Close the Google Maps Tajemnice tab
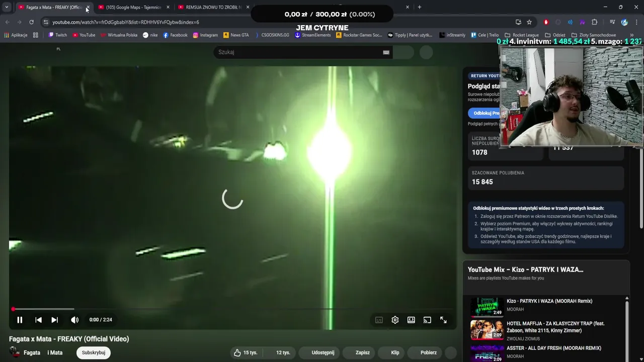644x362 pixels. pyautogui.click(x=168, y=7)
